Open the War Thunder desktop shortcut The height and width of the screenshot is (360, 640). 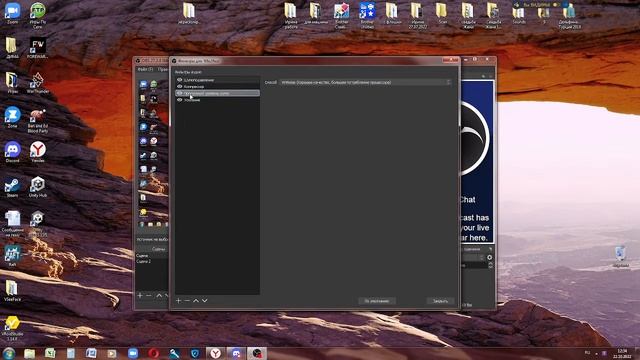38,83
